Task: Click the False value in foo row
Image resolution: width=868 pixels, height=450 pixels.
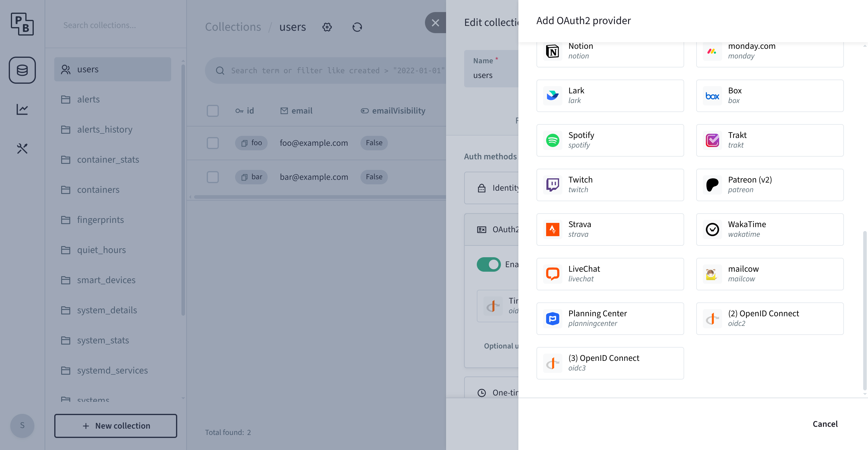Action: [374, 143]
